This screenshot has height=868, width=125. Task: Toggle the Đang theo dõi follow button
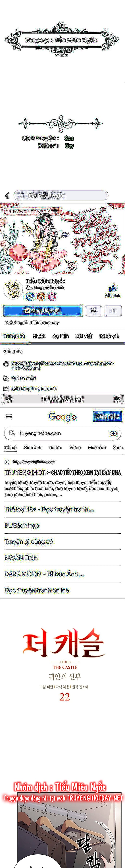43,311
